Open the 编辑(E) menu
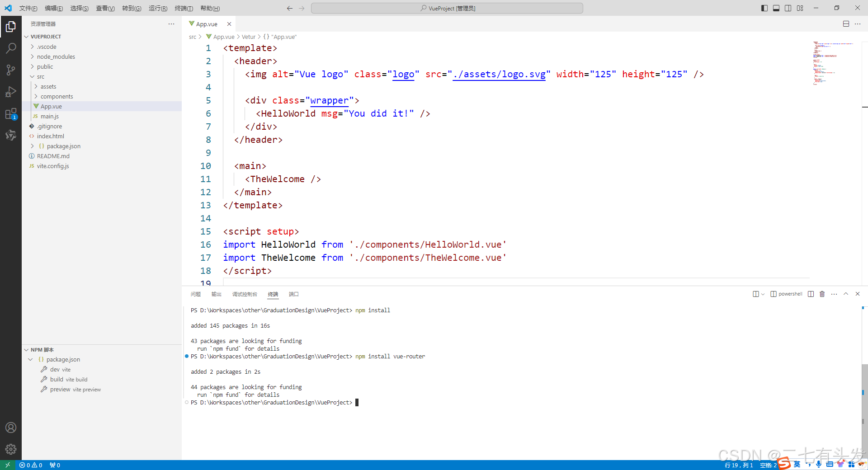 [x=54, y=8]
